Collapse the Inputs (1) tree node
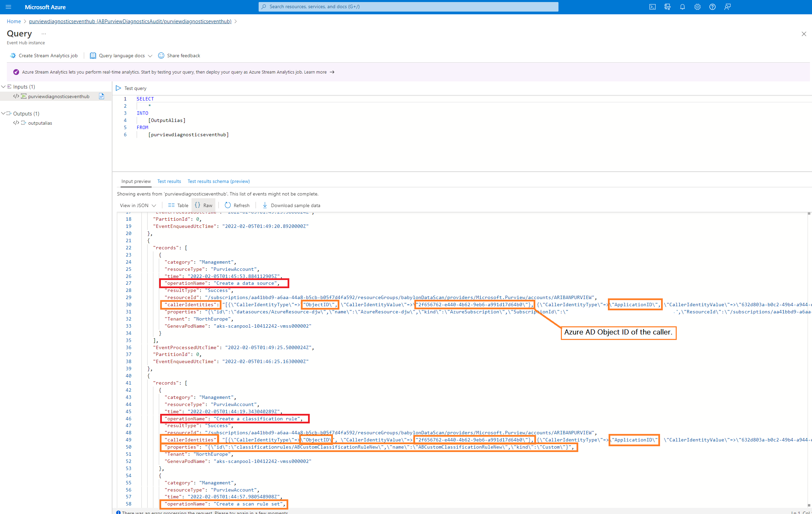Image resolution: width=812 pixels, height=514 pixels. pos(3,87)
